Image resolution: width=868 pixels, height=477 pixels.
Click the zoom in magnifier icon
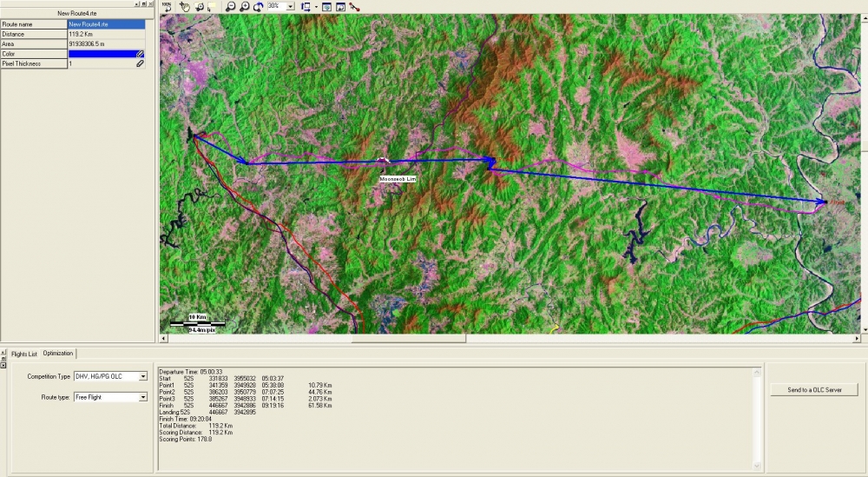click(x=244, y=7)
